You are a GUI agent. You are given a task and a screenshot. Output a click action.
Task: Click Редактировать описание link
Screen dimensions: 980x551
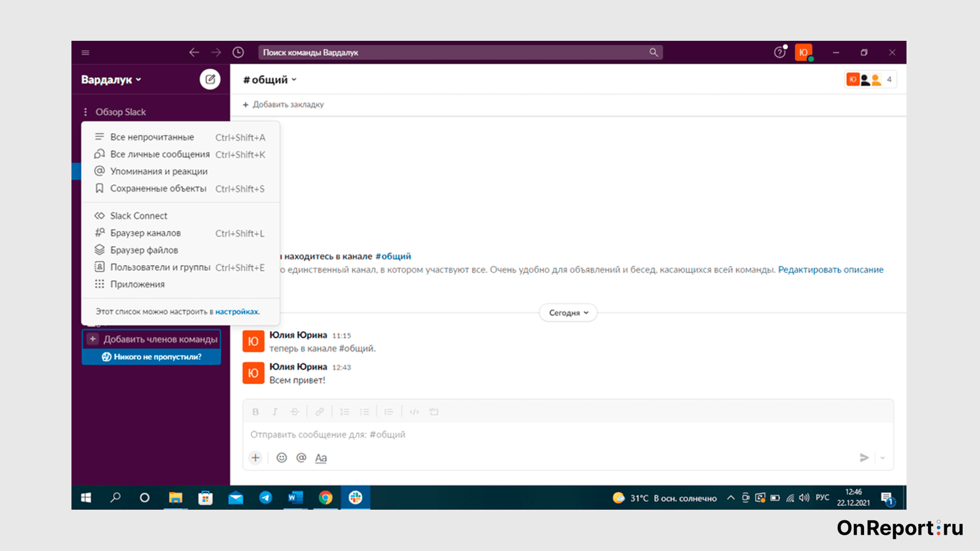[830, 269]
